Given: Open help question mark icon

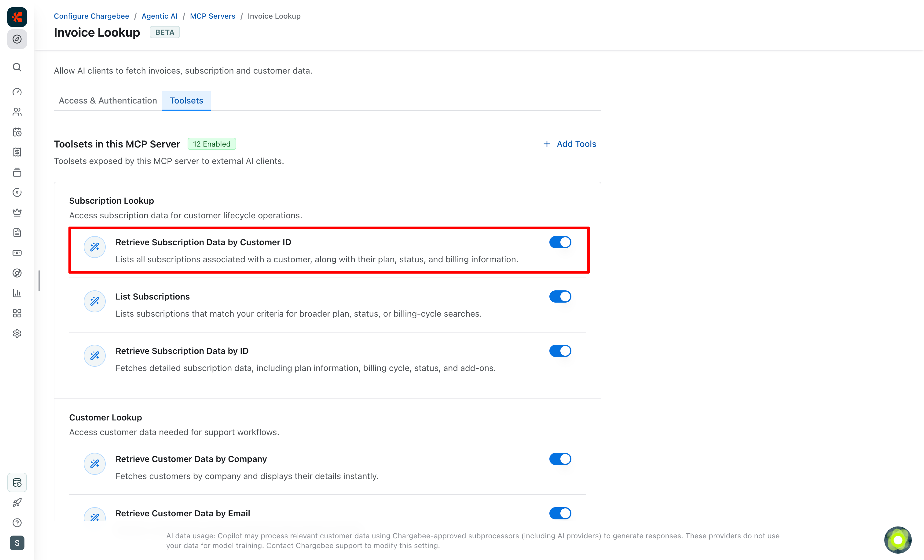Looking at the screenshot, I should click(x=17, y=523).
